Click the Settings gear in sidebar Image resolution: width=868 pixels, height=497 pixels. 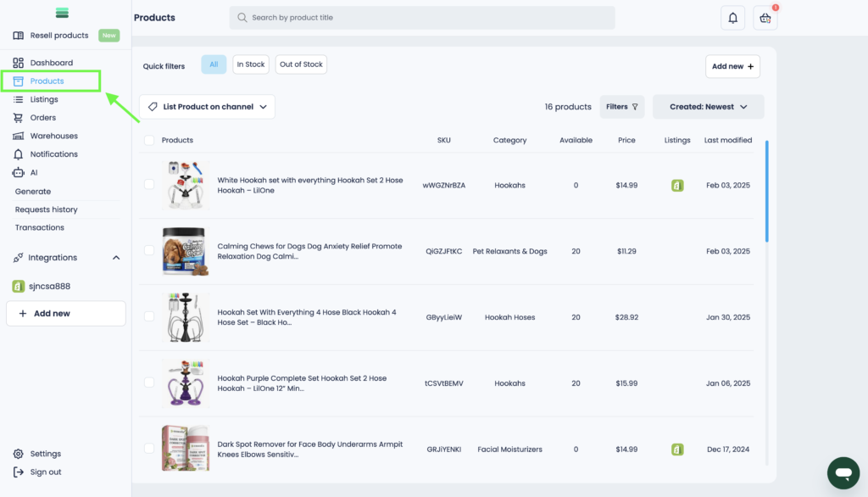click(x=19, y=454)
